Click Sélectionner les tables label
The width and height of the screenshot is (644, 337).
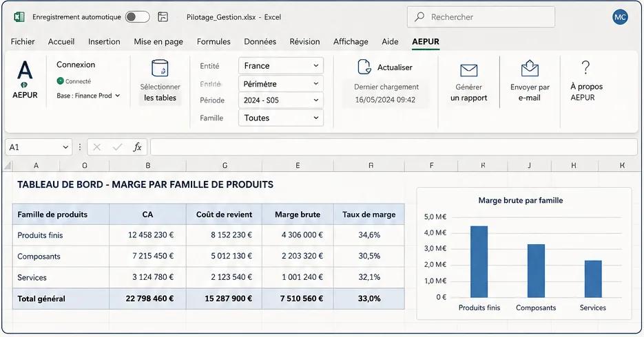pyautogui.click(x=160, y=92)
